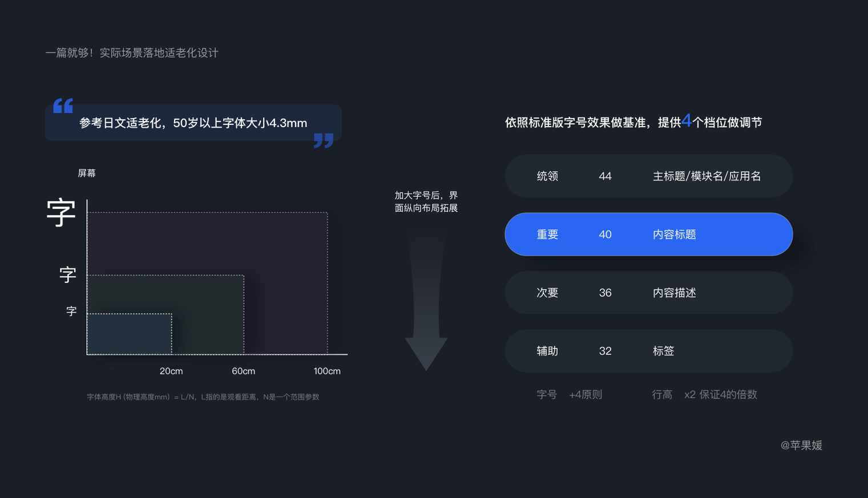The height and width of the screenshot is (498, 868).
Task: Click the text 标签 in 辅助 row
Action: [x=664, y=351]
